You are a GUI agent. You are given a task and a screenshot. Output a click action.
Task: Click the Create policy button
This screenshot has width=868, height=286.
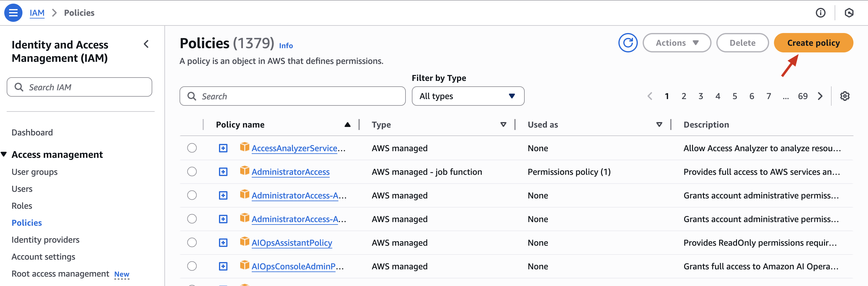[813, 43]
